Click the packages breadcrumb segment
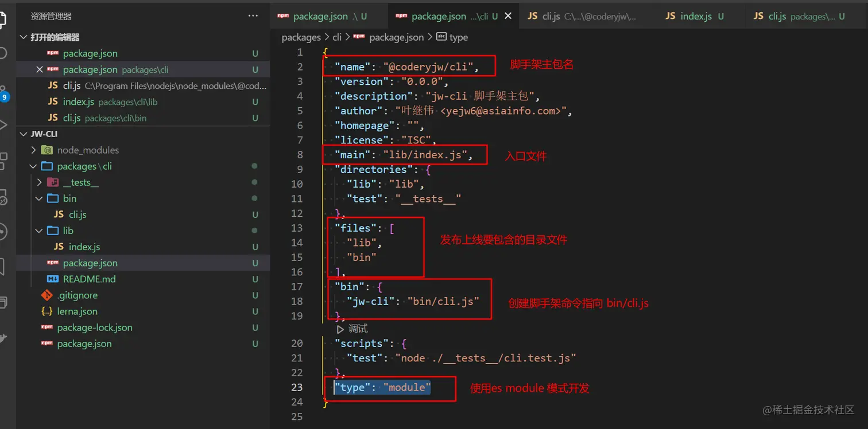This screenshot has width=868, height=429. click(x=301, y=37)
